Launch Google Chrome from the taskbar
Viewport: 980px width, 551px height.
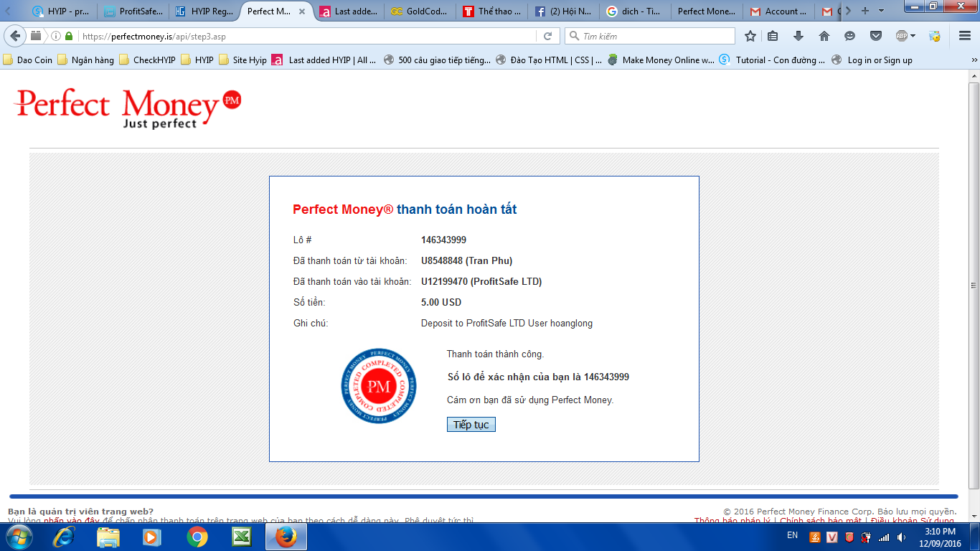tap(197, 537)
